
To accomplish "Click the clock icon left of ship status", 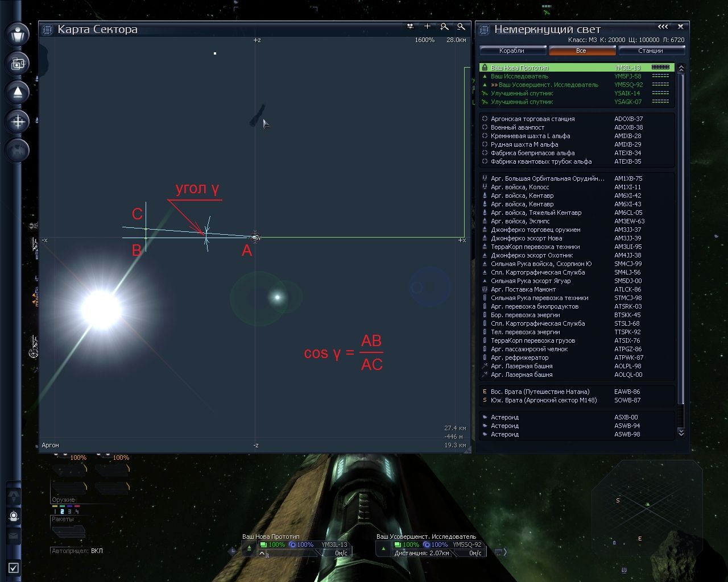I will click(232, 551).
